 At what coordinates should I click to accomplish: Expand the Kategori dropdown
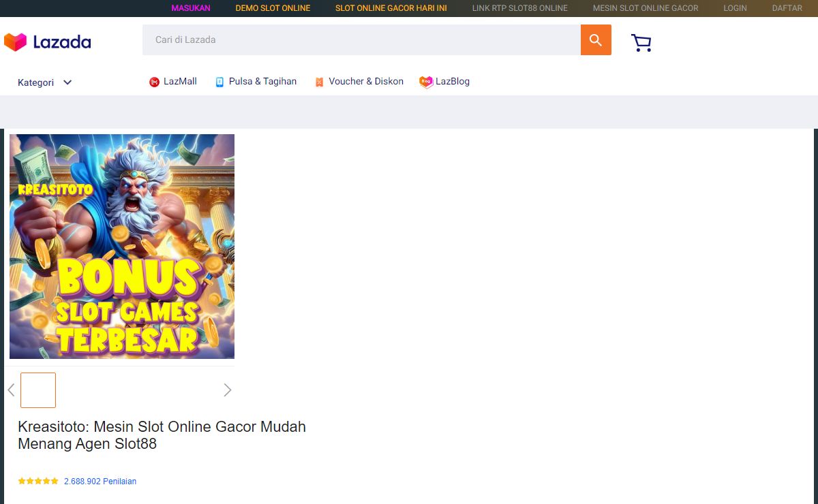coord(45,82)
